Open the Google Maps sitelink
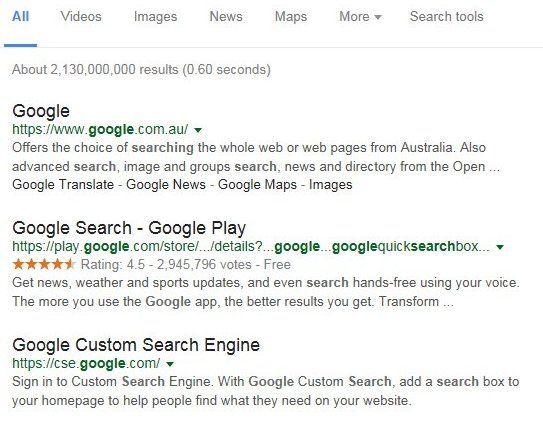 (257, 184)
